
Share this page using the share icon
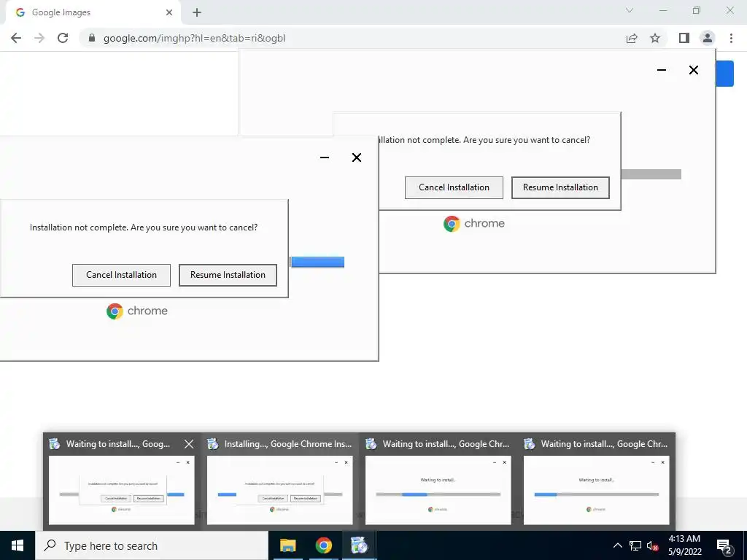(632, 38)
